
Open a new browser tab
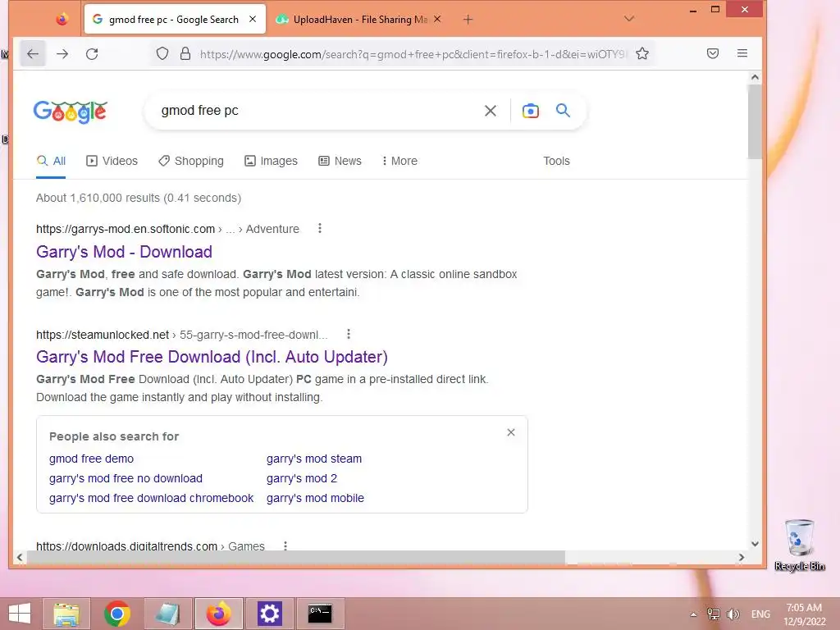point(468,20)
